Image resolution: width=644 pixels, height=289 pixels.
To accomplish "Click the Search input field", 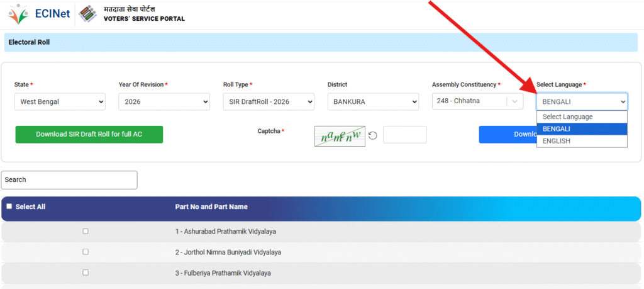I will coord(69,180).
